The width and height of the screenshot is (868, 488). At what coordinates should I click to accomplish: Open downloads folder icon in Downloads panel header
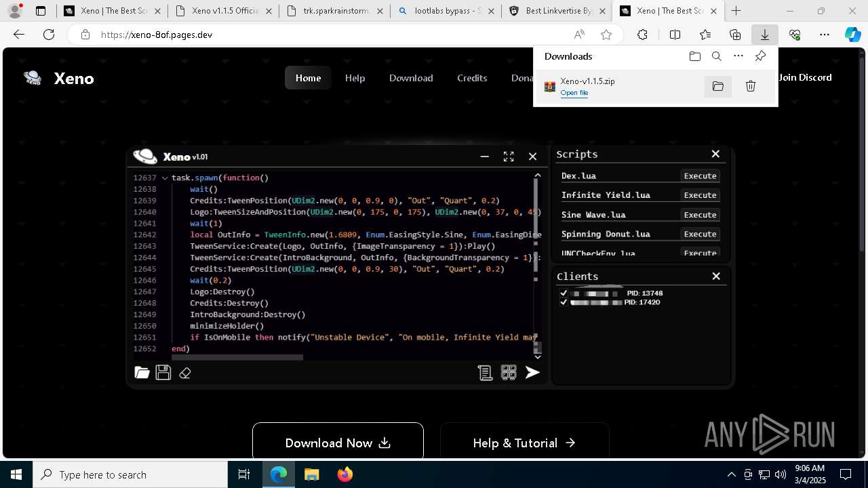point(694,56)
